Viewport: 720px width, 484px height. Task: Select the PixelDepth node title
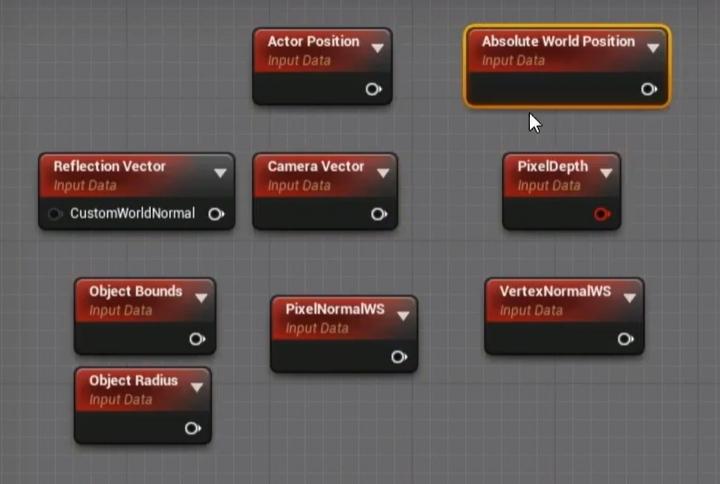(x=553, y=167)
